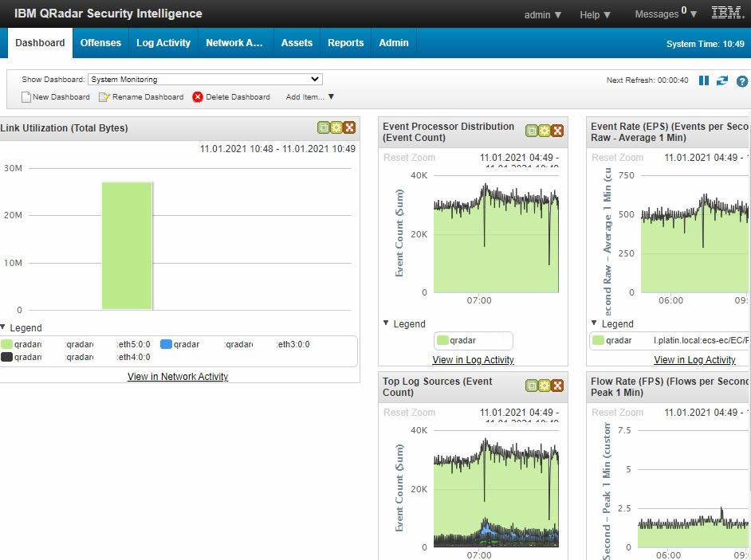Collapse the Link Utilization legend
751x560 pixels.
tap(3, 327)
